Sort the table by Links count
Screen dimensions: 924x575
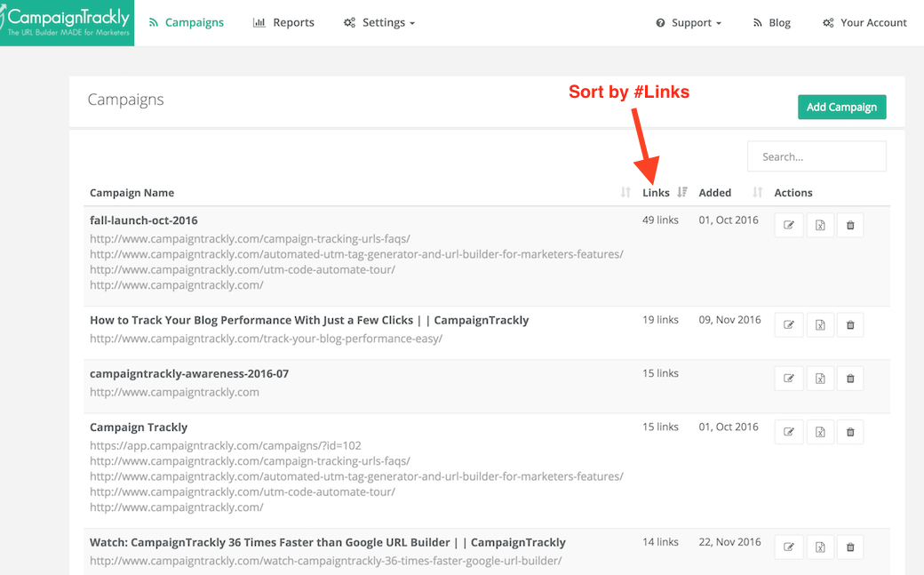pyautogui.click(x=682, y=192)
